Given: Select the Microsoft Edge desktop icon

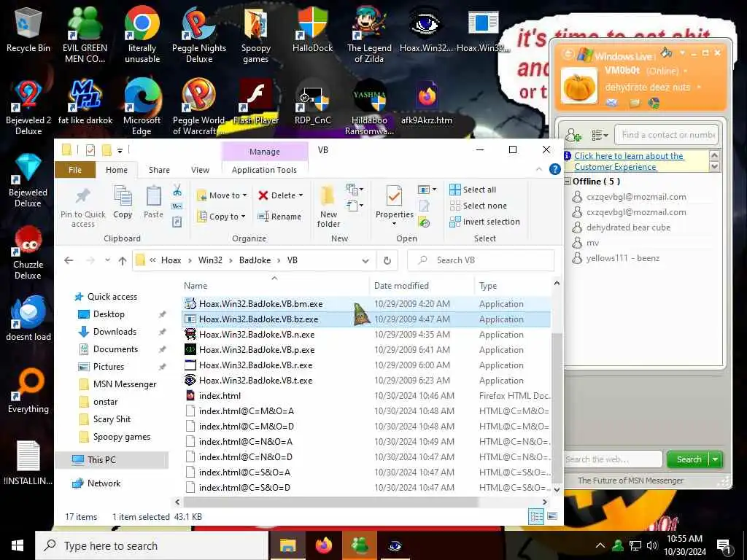Looking at the screenshot, I should coord(142,108).
